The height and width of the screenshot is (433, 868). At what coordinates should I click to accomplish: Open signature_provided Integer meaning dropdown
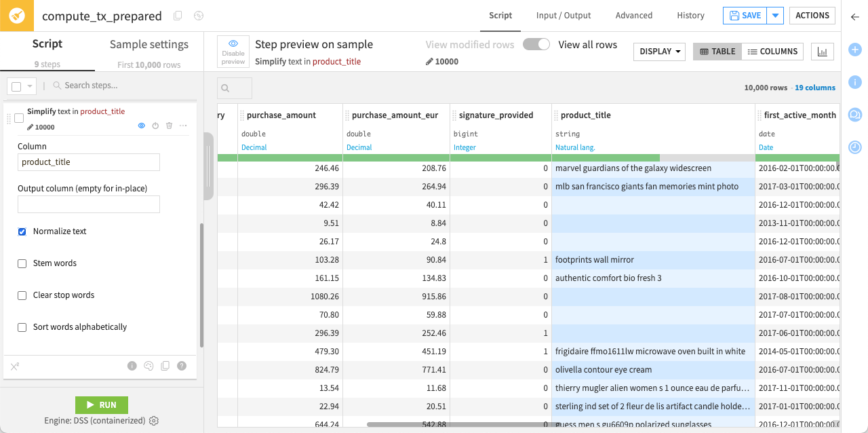[465, 147]
